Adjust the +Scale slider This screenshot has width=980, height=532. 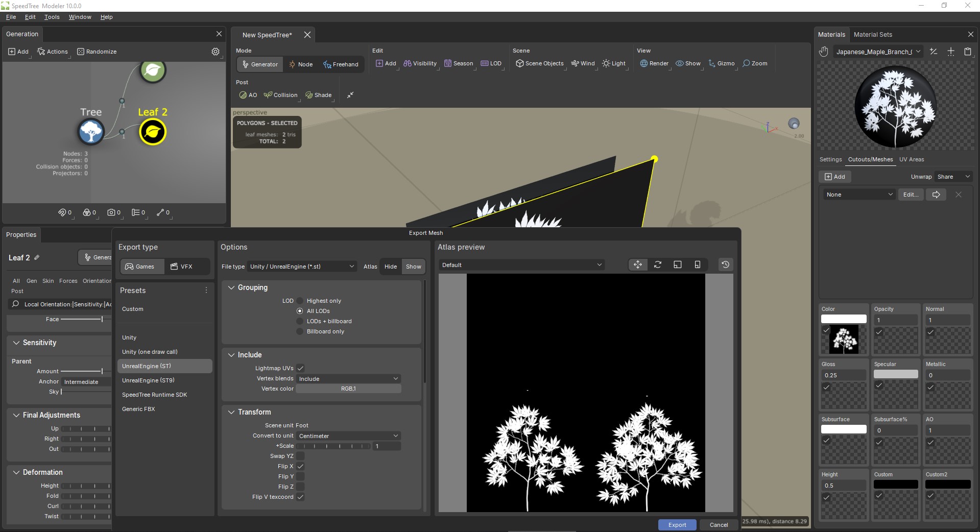click(334, 446)
